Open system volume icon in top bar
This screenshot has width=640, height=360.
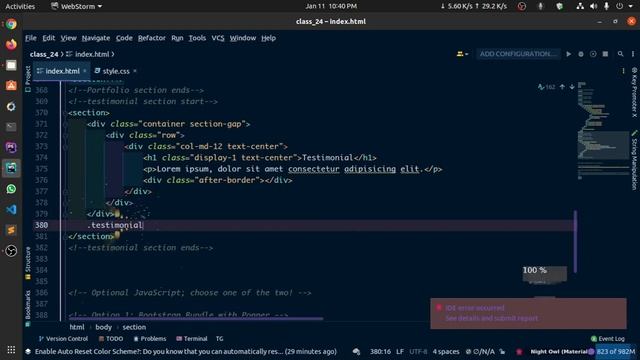click(x=593, y=6)
